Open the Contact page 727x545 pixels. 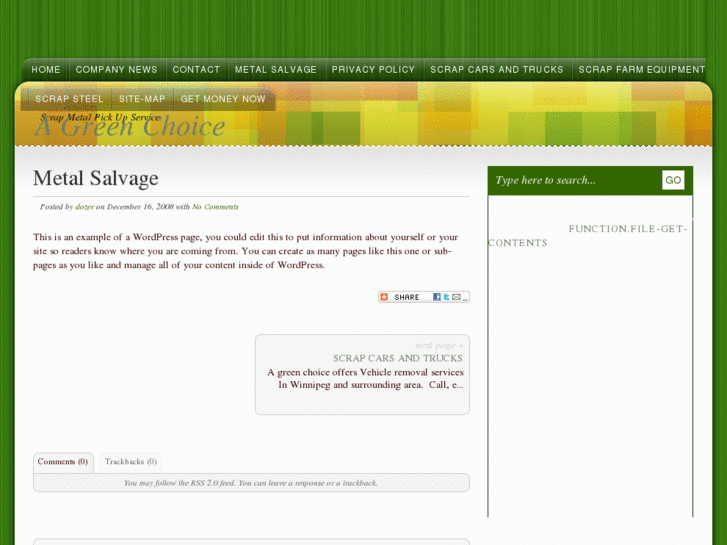click(197, 70)
